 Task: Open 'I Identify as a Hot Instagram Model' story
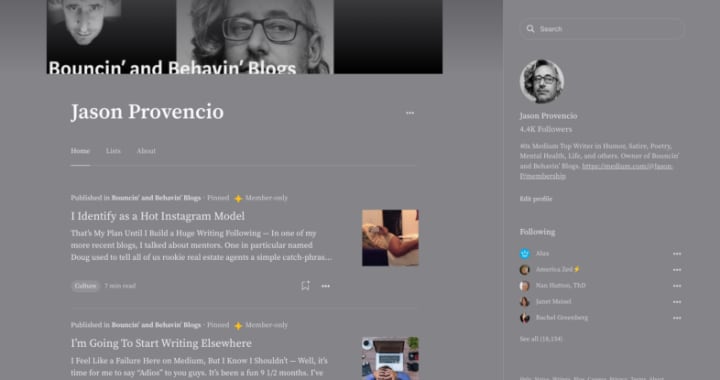tap(158, 216)
